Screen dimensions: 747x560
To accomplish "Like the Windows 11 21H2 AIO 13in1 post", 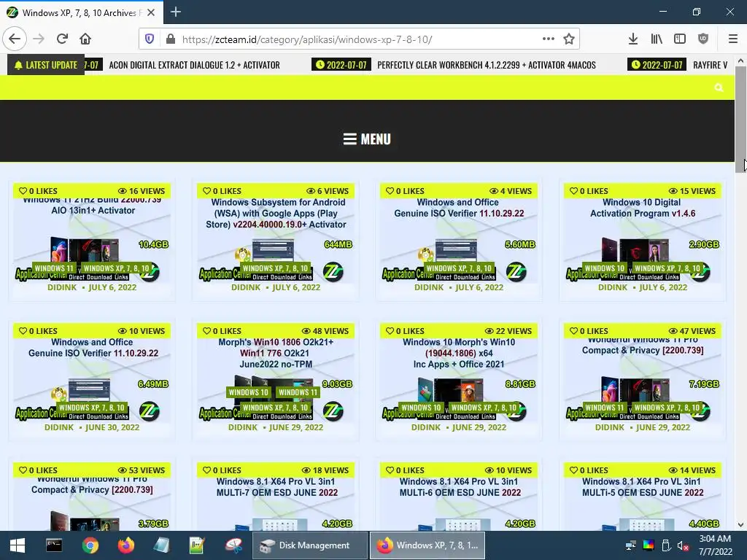I will pyautogui.click(x=38, y=191).
